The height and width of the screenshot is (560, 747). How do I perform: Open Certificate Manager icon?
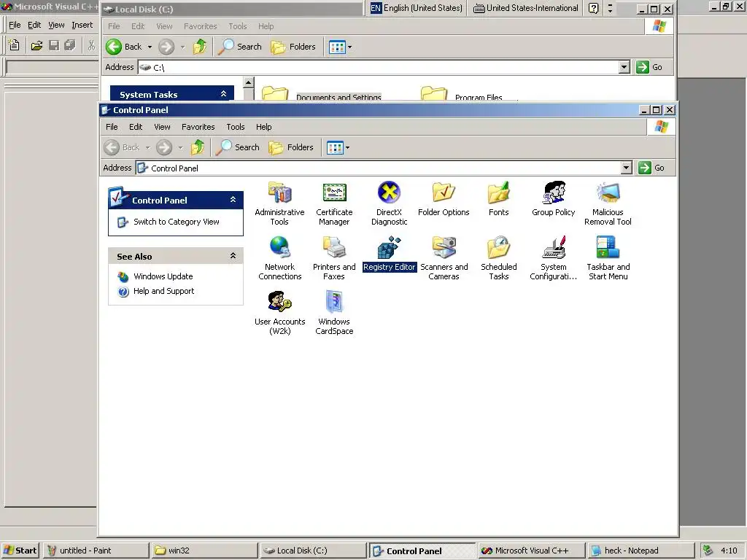[x=334, y=192]
